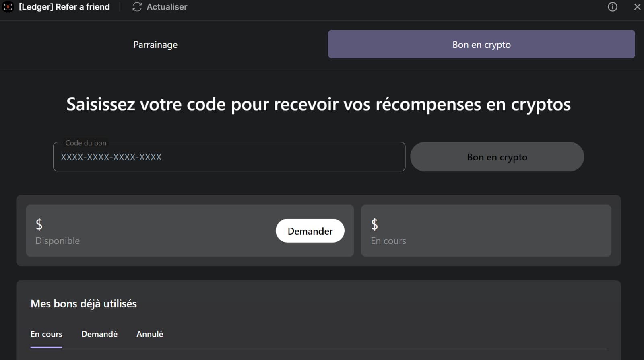Click the Demander button
This screenshot has width=644, height=360.
(x=310, y=231)
